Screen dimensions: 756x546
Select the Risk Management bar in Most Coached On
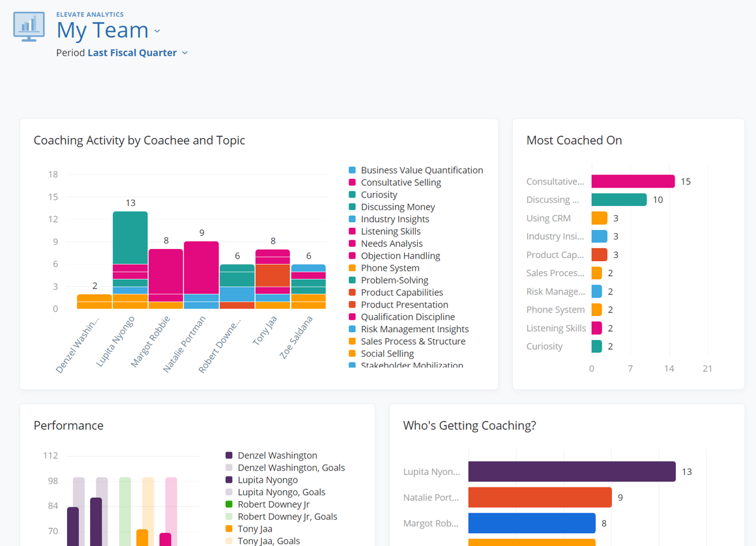[597, 291]
